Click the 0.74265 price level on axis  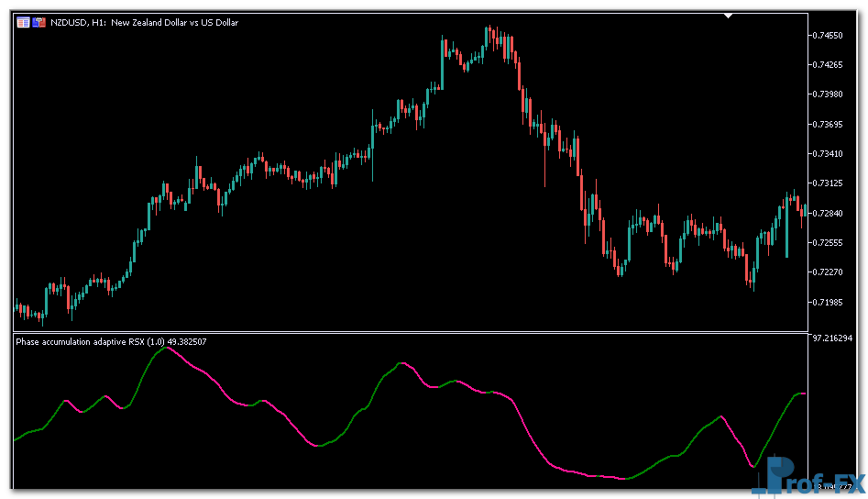click(829, 65)
